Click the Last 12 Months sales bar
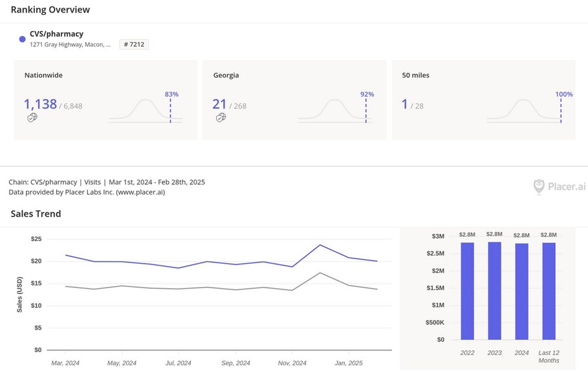This screenshot has width=588, height=380. coord(549,291)
